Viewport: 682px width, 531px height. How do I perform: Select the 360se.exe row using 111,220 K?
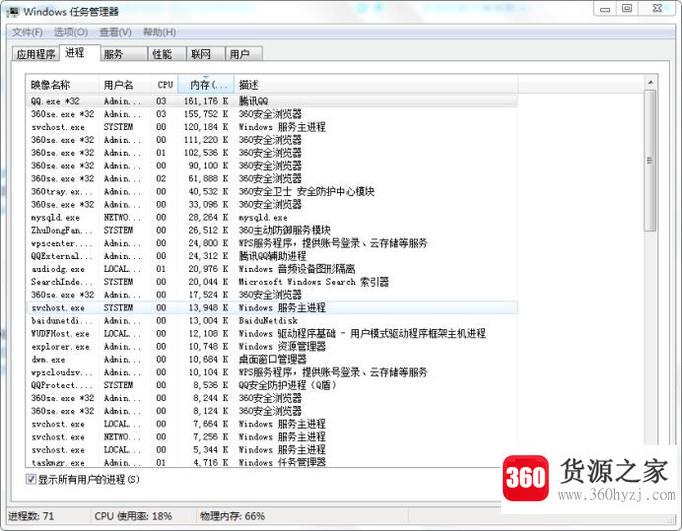point(272,140)
